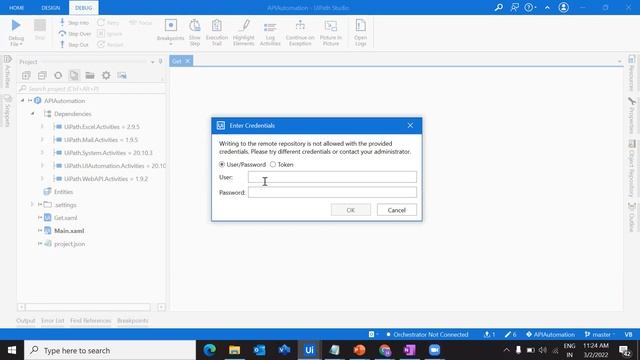Open Project Settings gear icon
The image size is (640, 360).
[x=106, y=76]
